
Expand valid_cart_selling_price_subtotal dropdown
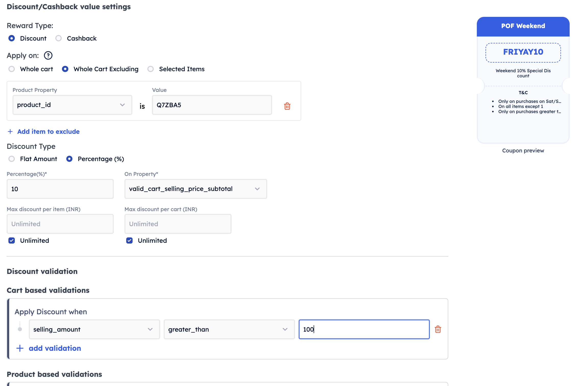(196, 189)
